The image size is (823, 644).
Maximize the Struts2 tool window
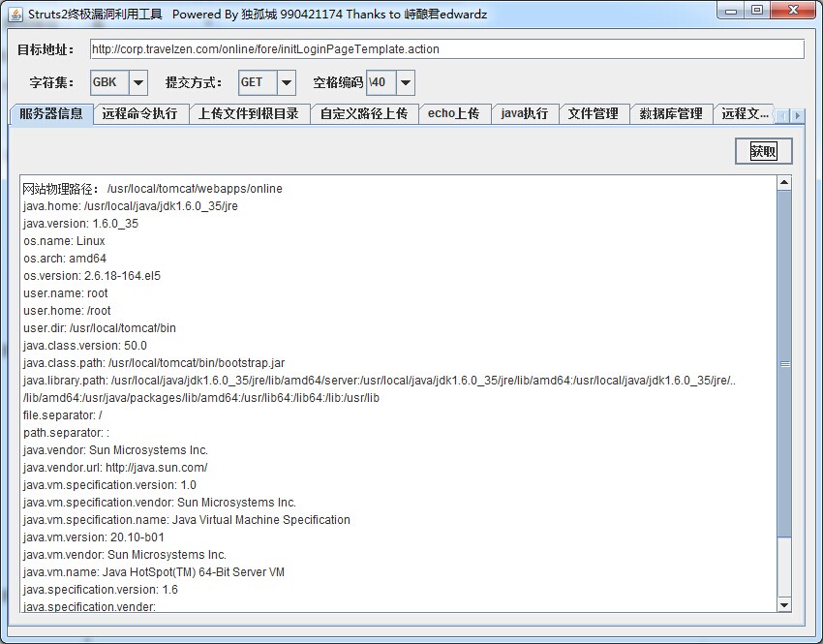click(x=757, y=11)
